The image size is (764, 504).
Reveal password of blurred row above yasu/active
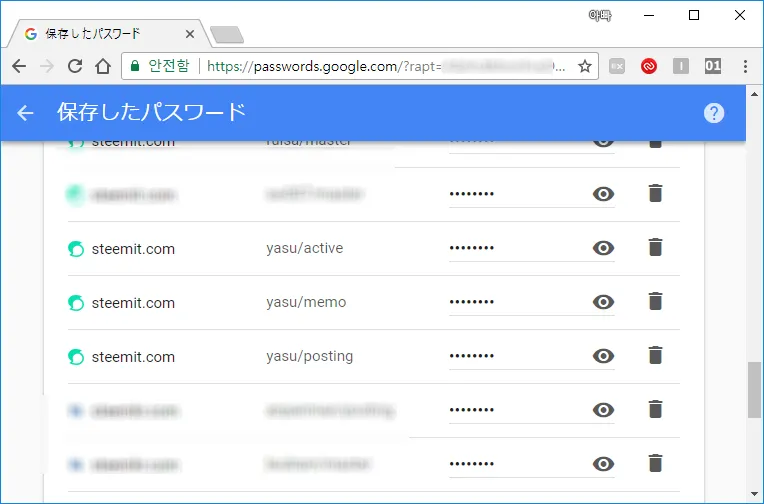603,194
